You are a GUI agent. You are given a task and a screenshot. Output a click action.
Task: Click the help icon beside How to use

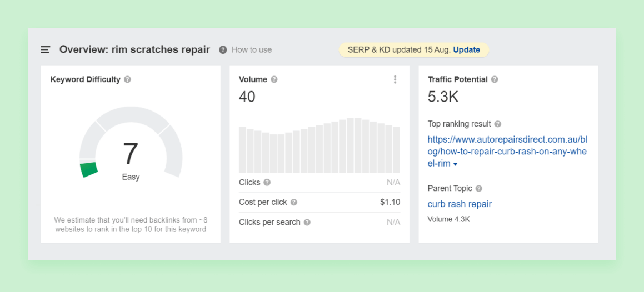coord(223,50)
